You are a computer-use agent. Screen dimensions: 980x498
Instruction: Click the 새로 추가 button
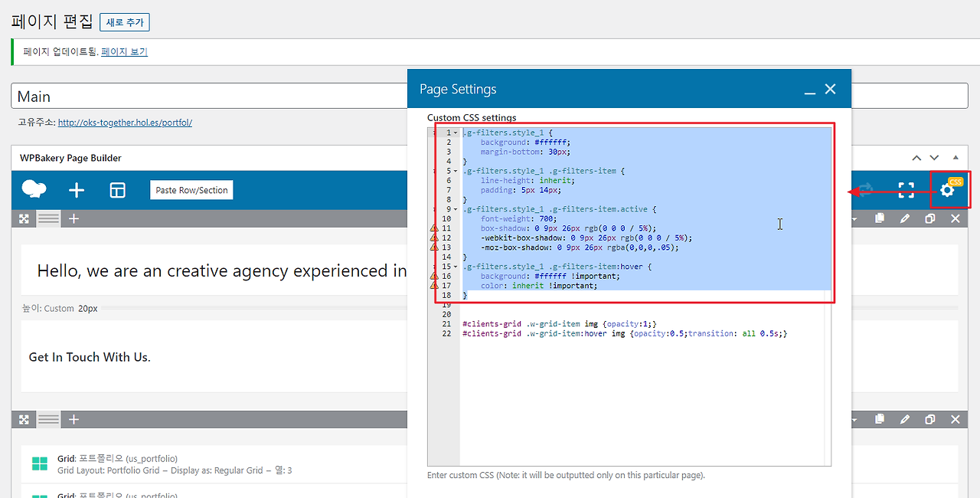[x=125, y=22]
